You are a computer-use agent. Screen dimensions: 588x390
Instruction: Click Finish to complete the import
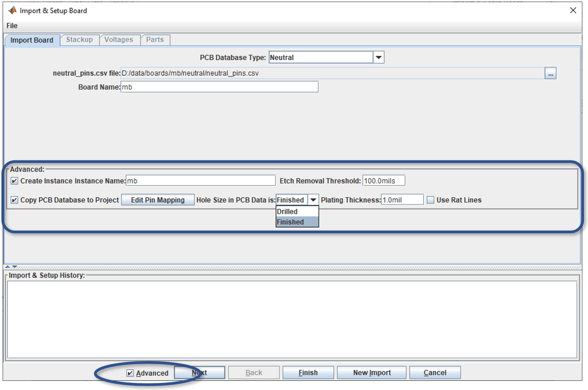point(308,372)
